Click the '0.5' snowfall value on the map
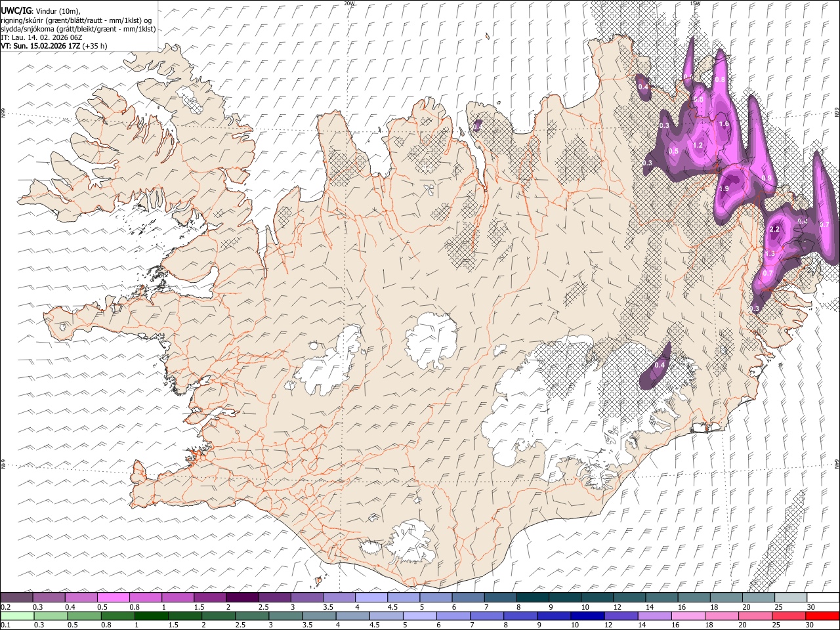Screen dimensions: 840x630 point(673,151)
